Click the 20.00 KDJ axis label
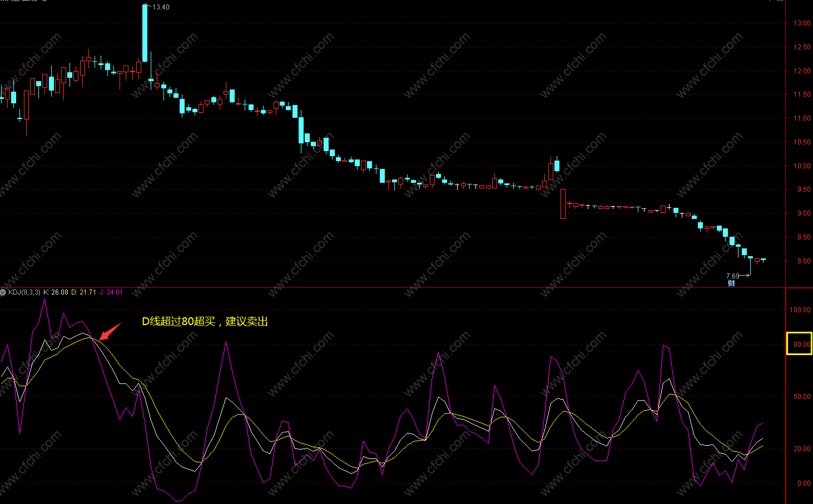Viewport: 813px width, 504px height. click(802, 449)
